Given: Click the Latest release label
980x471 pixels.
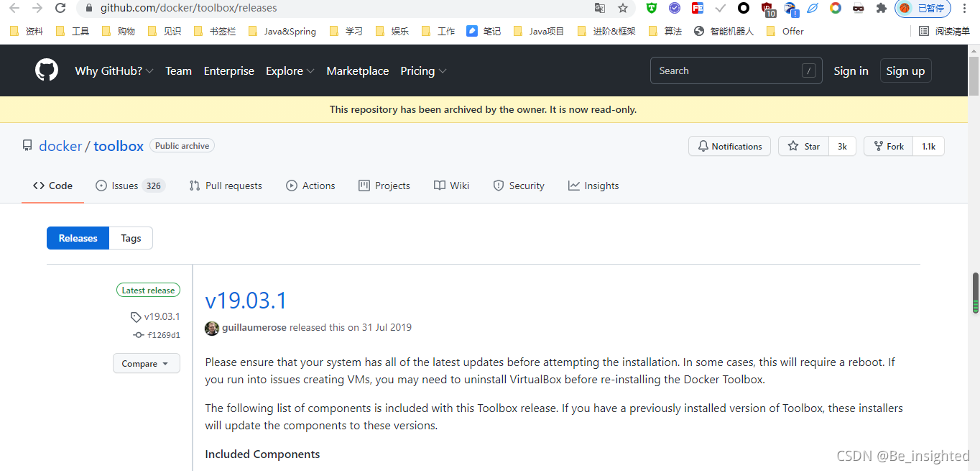Looking at the screenshot, I should pyautogui.click(x=148, y=291).
